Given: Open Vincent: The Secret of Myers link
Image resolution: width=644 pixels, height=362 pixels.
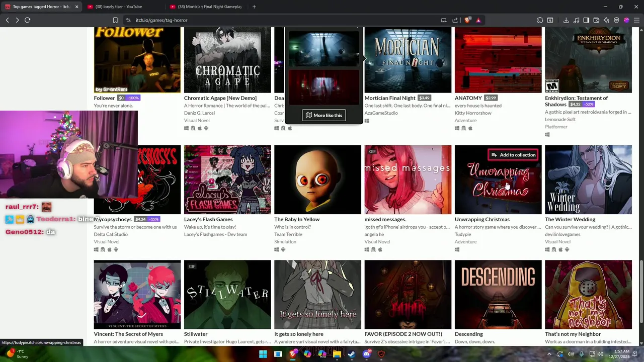Looking at the screenshot, I should click(128, 334).
